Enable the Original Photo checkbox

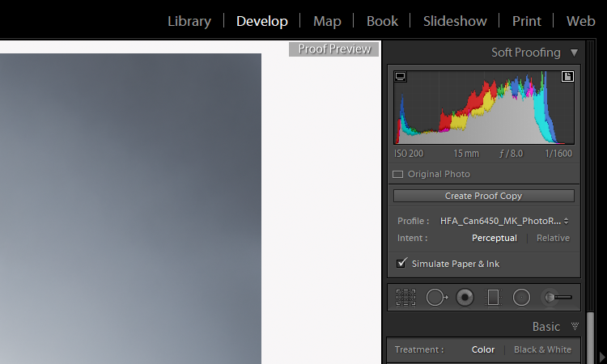click(398, 174)
